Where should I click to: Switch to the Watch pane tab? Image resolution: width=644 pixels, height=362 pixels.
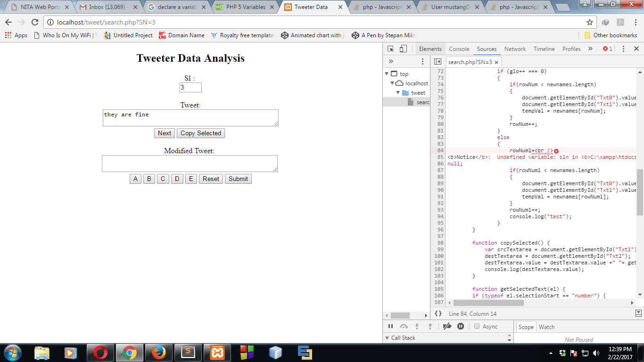547,327
